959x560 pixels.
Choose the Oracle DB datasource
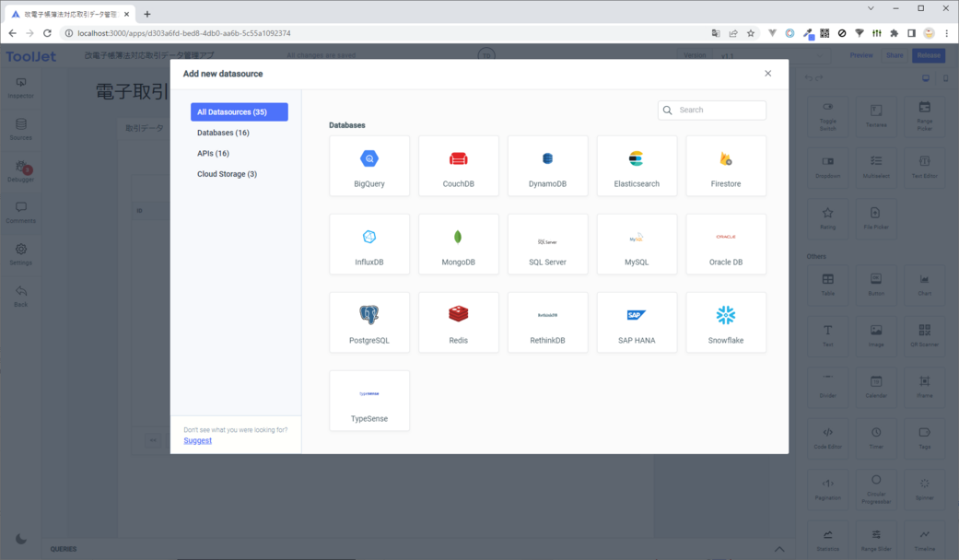[726, 244]
